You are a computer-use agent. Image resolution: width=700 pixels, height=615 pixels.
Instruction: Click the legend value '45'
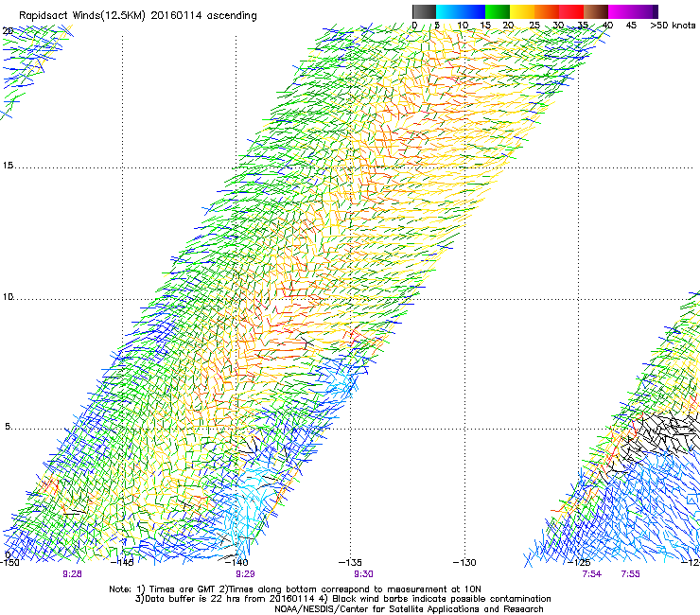coord(631,26)
